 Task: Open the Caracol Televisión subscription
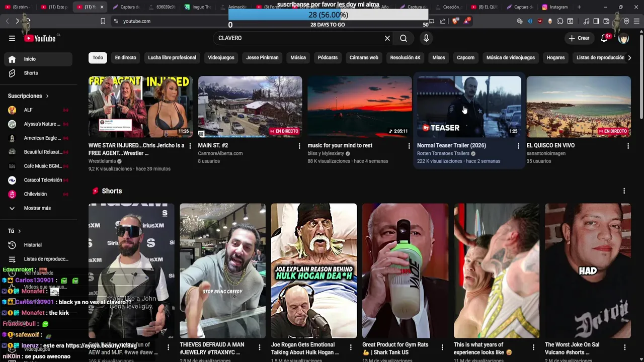click(38, 180)
